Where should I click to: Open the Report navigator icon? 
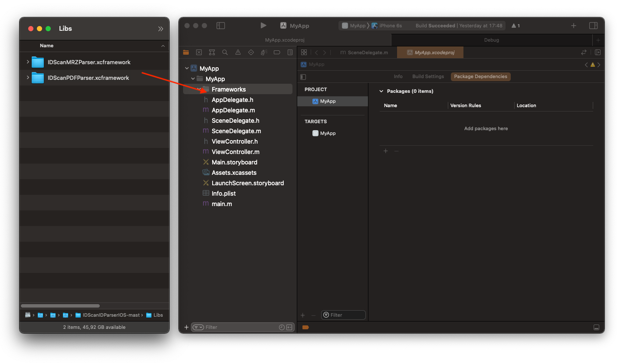pos(290,52)
